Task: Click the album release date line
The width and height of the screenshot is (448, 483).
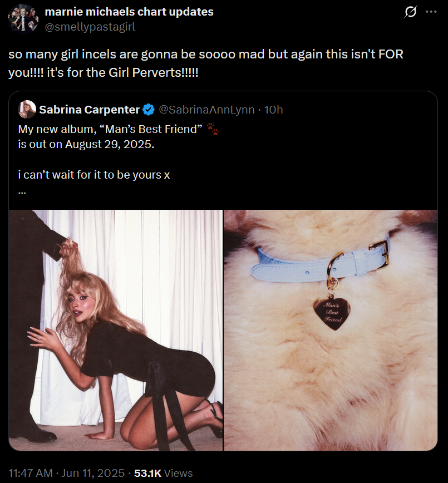Action: (86, 144)
